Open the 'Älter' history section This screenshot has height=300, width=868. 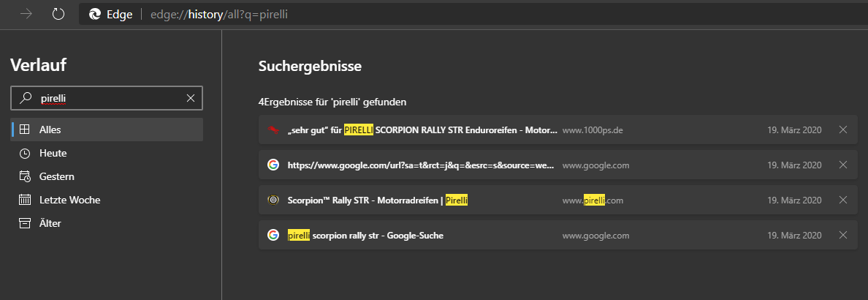[50, 223]
